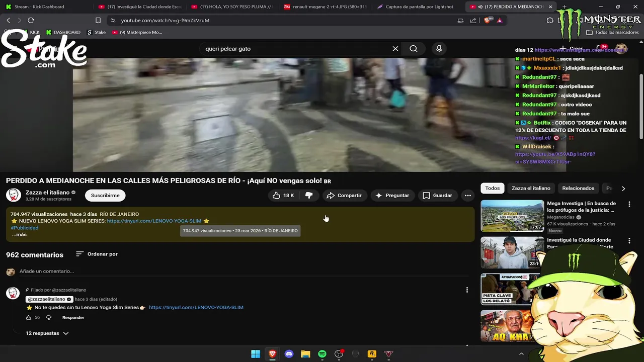The image size is (644, 362).
Task: Open File Explorer from the taskbar
Action: [x=305, y=354]
